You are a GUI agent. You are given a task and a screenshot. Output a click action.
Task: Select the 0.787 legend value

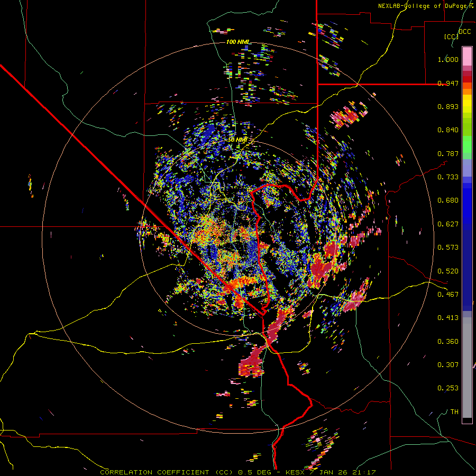[448, 153]
